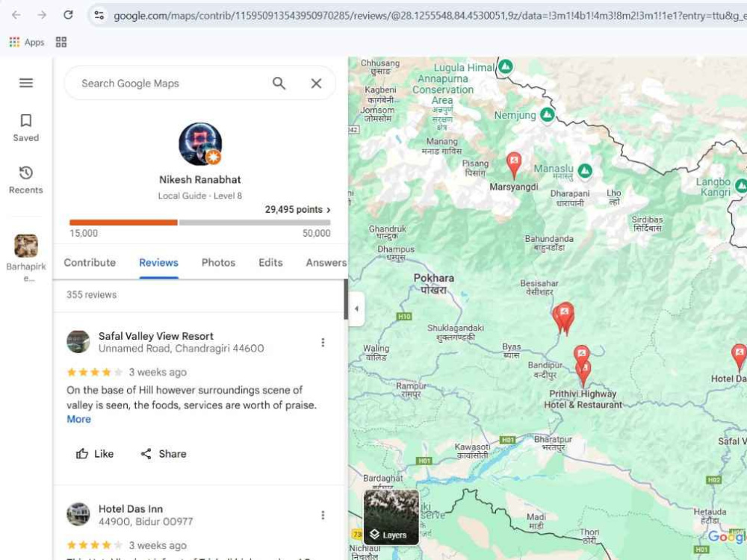Go back in browser
Viewport: 747px width, 560px height.
(x=16, y=15)
